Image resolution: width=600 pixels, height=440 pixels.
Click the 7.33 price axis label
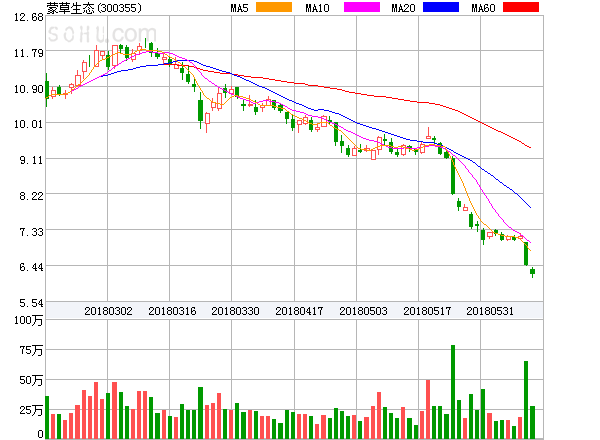click(x=32, y=232)
